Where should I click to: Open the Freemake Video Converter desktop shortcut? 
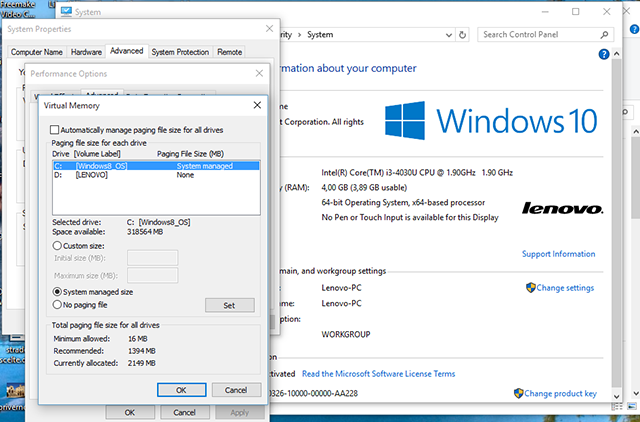pyautogui.click(x=18, y=9)
